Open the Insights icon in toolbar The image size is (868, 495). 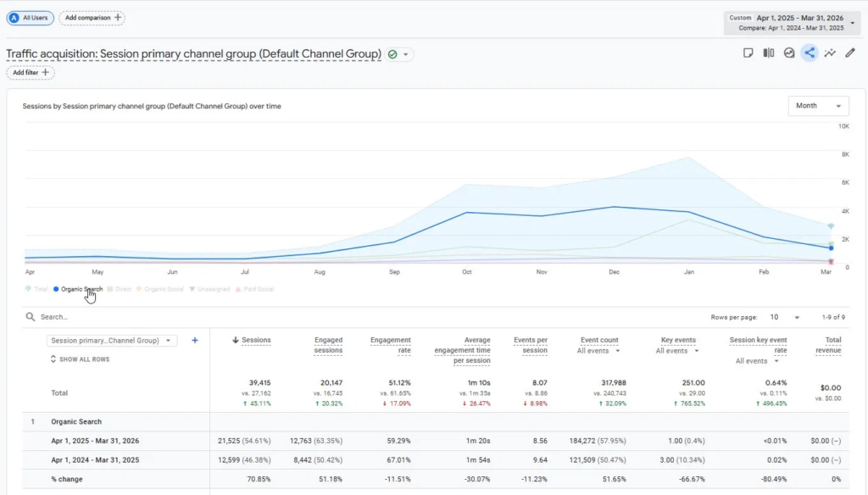pyautogui.click(x=789, y=53)
